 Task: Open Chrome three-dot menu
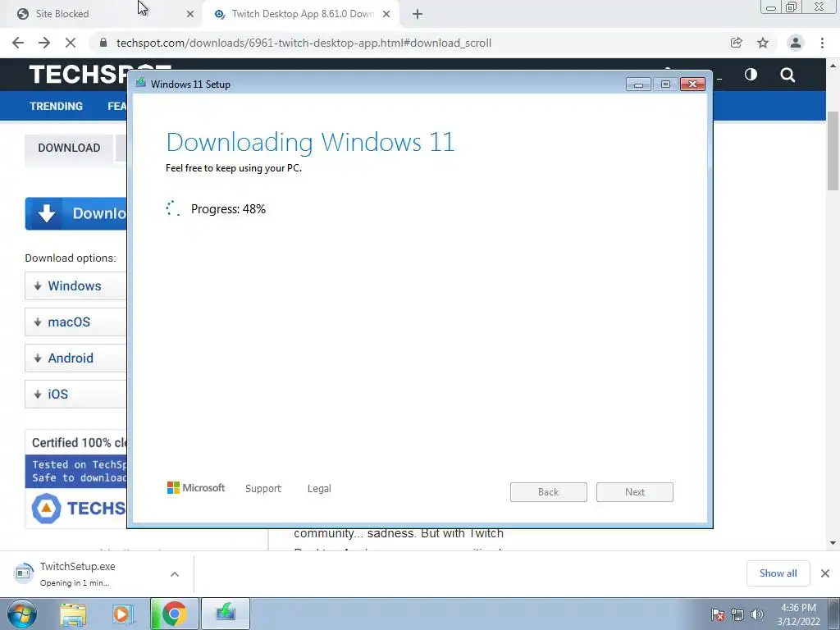(x=822, y=43)
